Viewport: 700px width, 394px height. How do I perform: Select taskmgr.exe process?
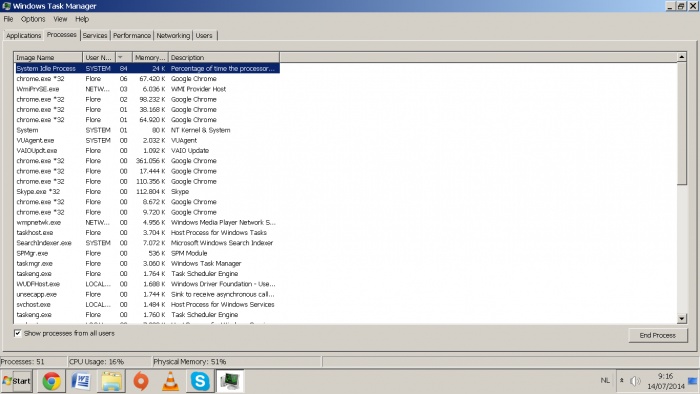tap(147, 263)
